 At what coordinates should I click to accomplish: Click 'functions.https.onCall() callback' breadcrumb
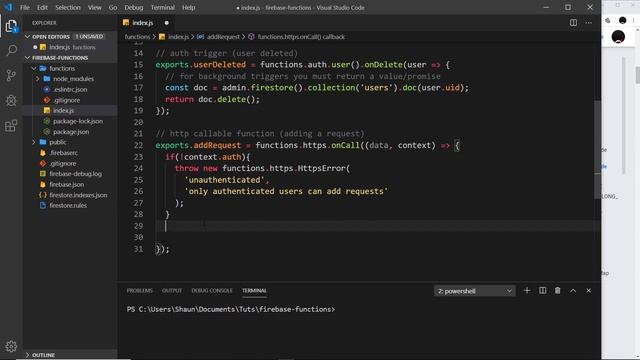[301, 37]
